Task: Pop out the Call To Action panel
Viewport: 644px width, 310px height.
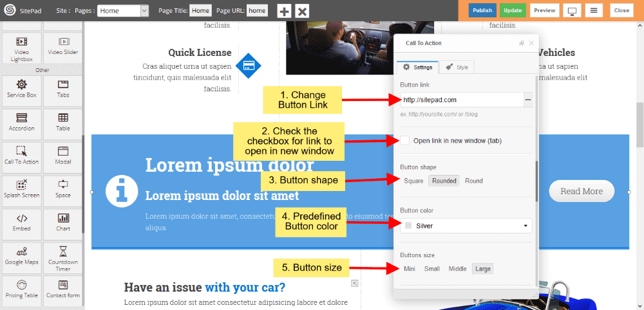Action: pos(522,43)
